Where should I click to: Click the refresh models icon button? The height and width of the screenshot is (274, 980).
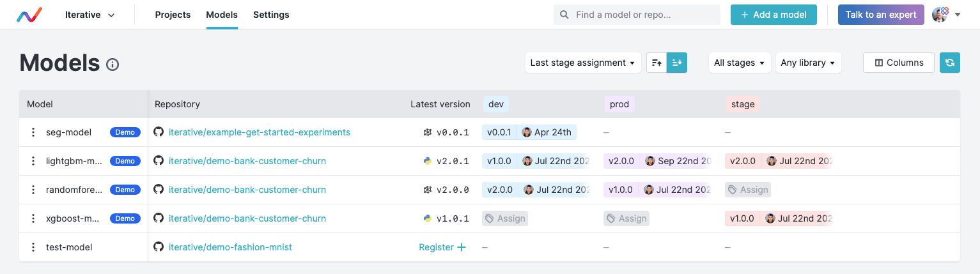click(x=950, y=63)
